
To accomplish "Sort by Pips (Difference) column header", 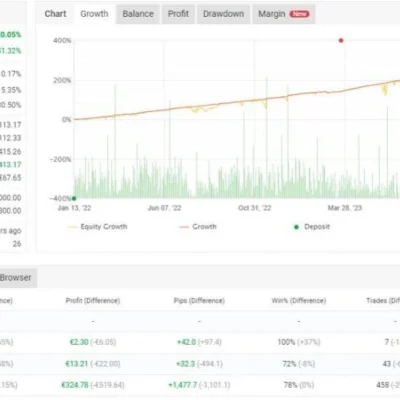I will (199, 301).
